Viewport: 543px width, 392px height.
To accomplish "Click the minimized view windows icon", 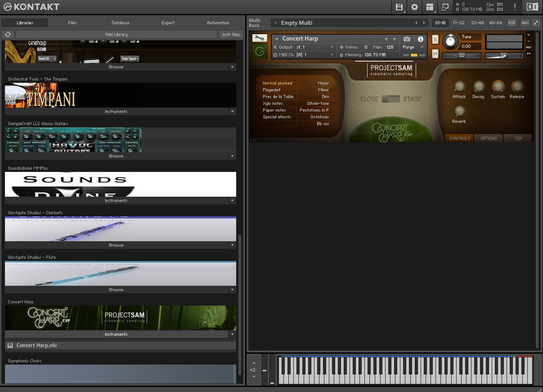I will (x=445, y=7).
